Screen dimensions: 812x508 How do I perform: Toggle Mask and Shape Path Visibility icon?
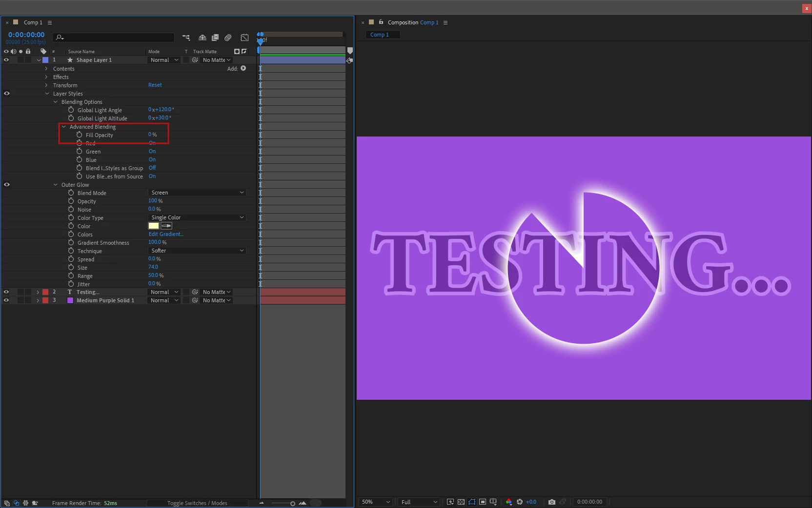[472, 502]
